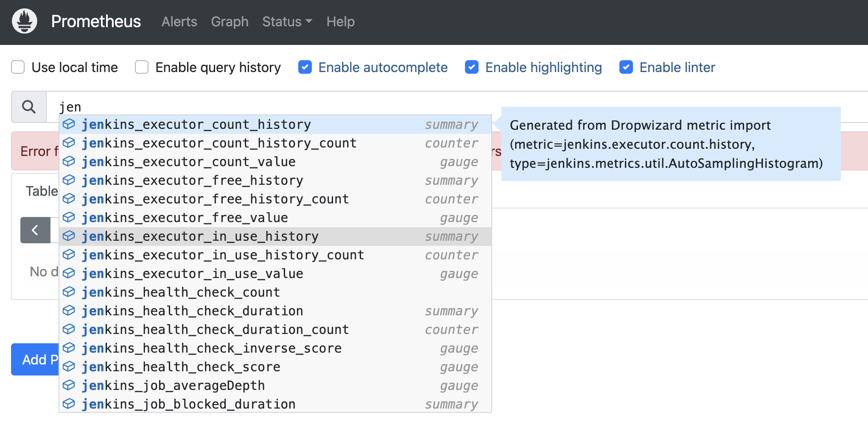Click the Add Panel button

pos(35,359)
